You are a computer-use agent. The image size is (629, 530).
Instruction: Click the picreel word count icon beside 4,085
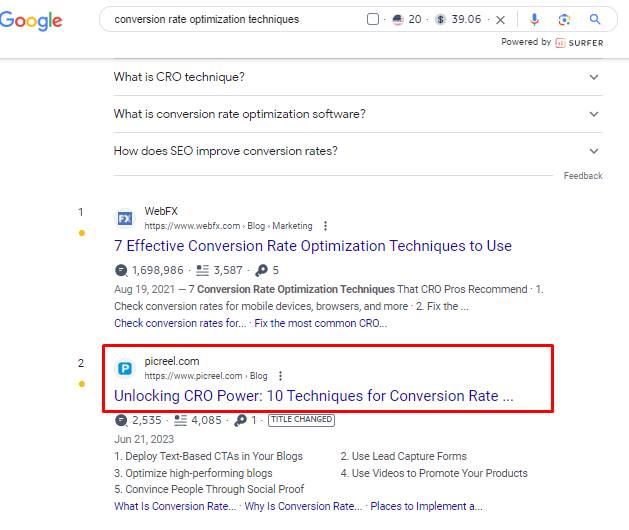(x=181, y=420)
